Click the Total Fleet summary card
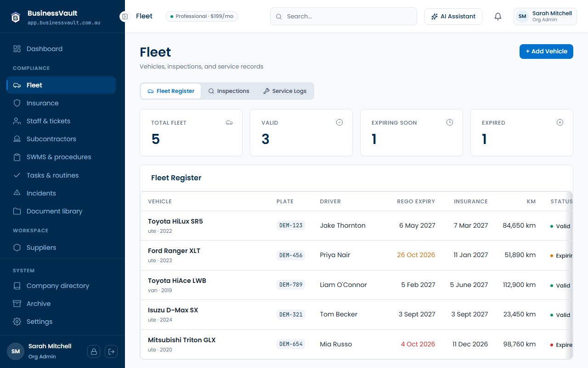The image size is (588, 368). (191, 132)
